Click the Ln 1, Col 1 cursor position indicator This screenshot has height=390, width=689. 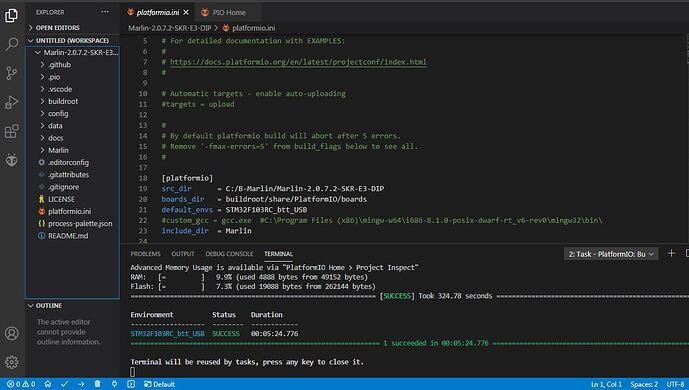pyautogui.click(x=606, y=384)
